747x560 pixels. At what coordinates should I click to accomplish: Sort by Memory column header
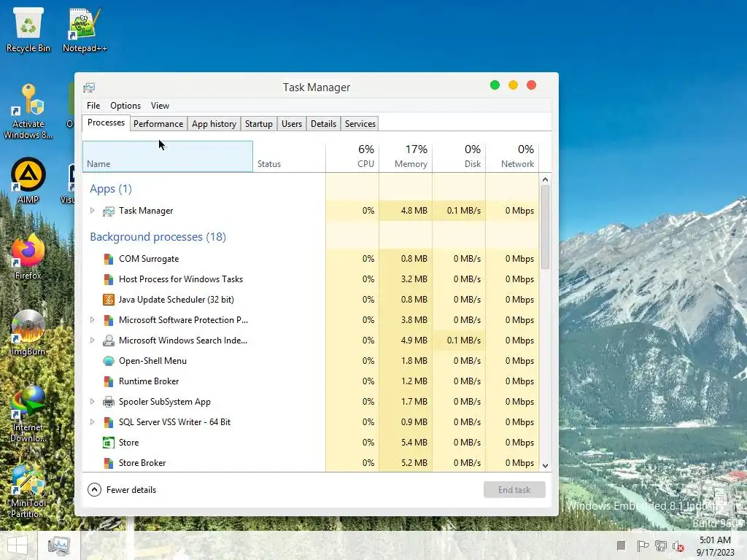pyautogui.click(x=406, y=156)
